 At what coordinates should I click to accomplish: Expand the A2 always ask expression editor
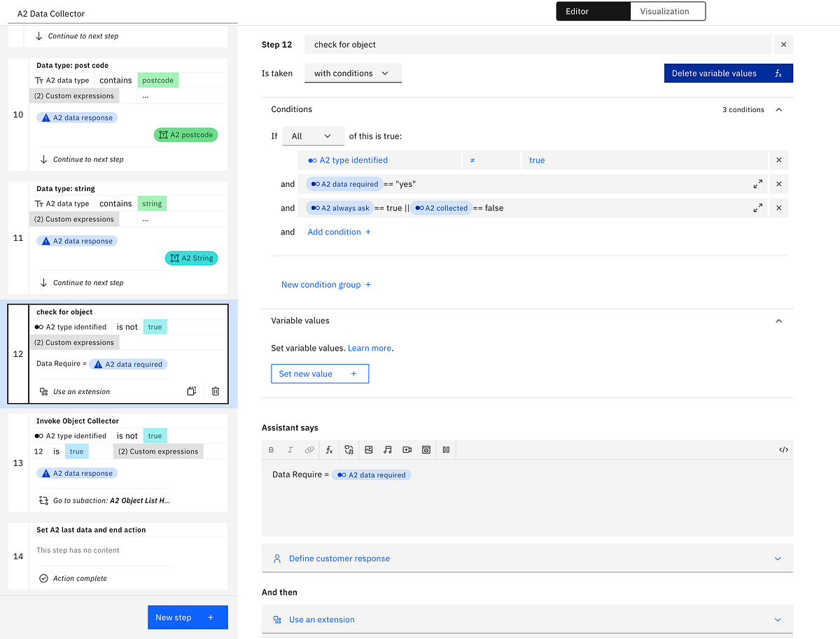[758, 208]
